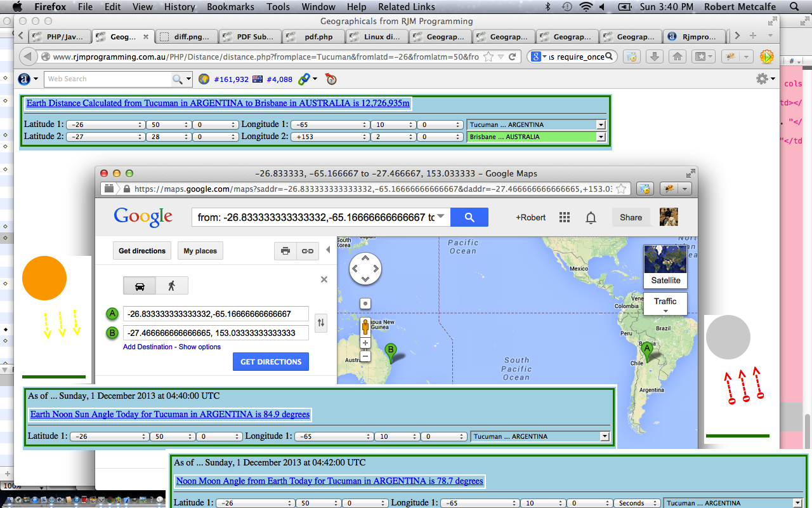Click the blue GET DIRECTIONS button

tap(271, 362)
